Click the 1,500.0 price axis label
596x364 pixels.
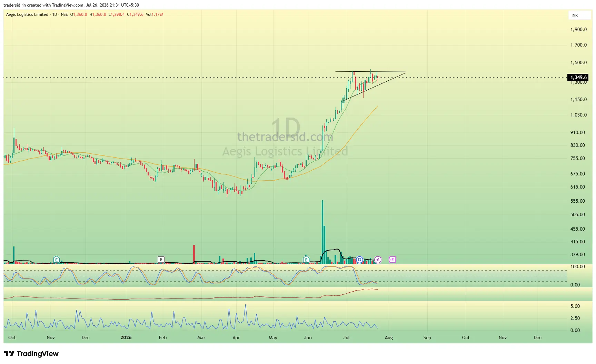tap(578, 62)
